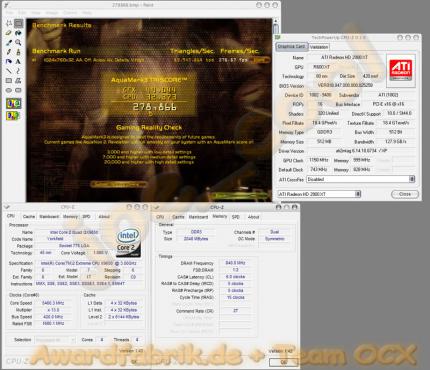430x370 pixels.
Task: Select the Text tool (letter A)
Action: tap(18, 61)
